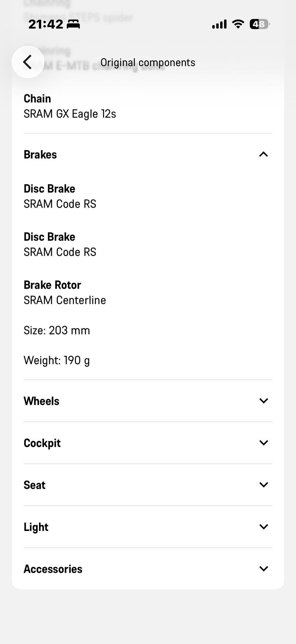Tap the Brakes section header
Viewport: 296px width, 644px height.
[x=40, y=155]
